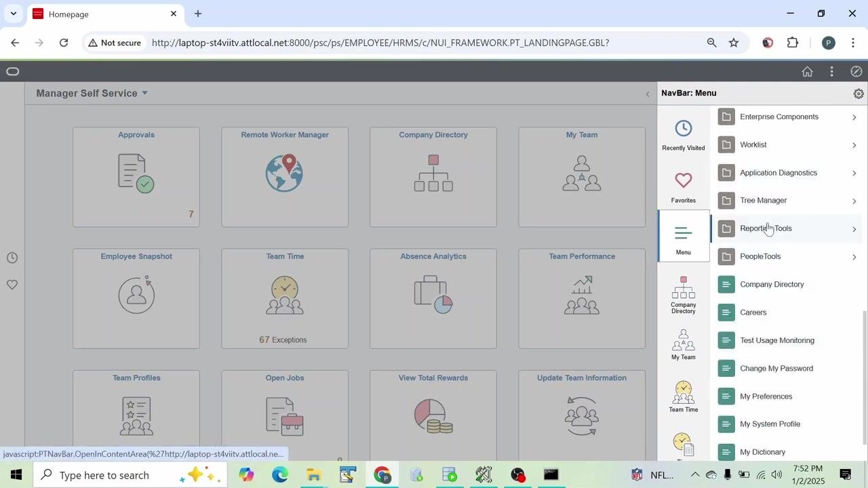Open the Windows Start menu
868x488 pixels.
point(16,475)
